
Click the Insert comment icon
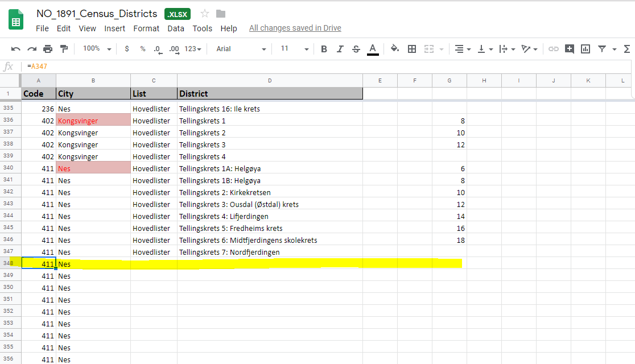click(x=569, y=49)
